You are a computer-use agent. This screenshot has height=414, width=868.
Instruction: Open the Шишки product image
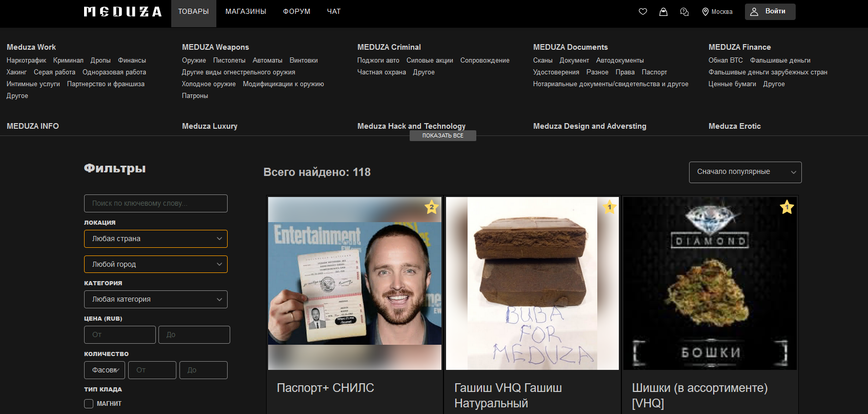coord(710,283)
